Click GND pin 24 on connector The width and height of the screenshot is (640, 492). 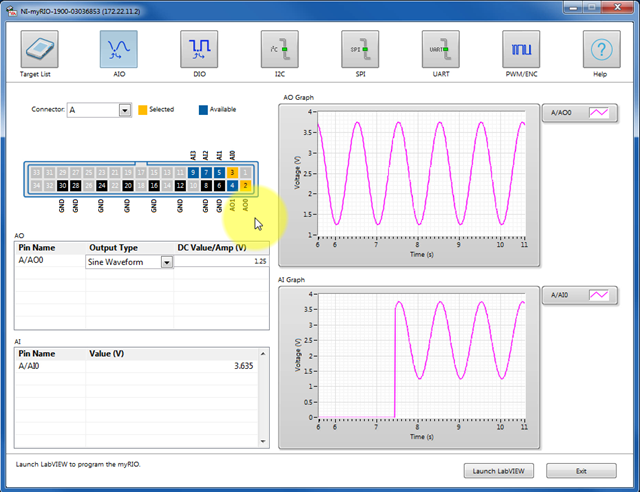pyautogui.click(x=102, y=186)
